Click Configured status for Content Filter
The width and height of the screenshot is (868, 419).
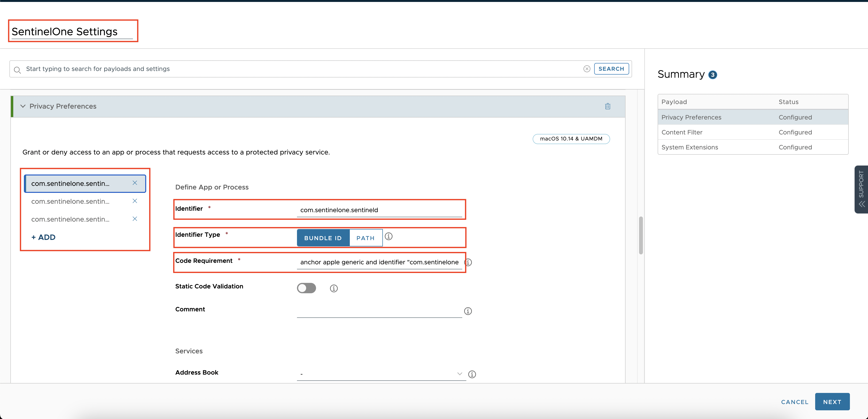(x=795, y=133)
